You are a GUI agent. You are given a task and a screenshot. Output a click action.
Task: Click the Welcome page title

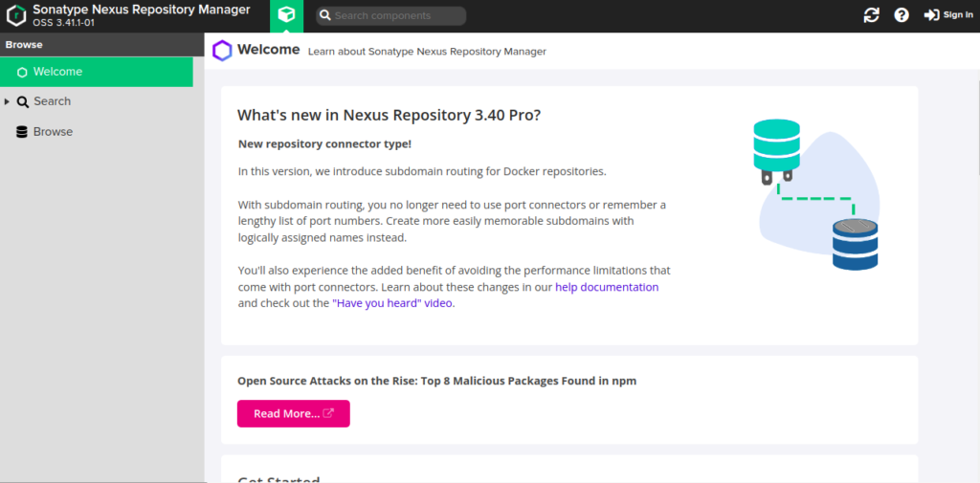point(269,50)
